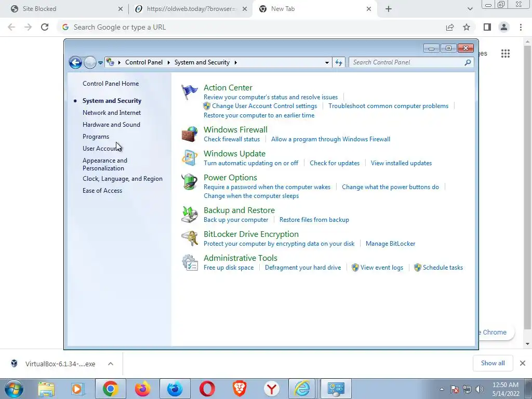
Task: Reload the Chrome page
Action: 45,27
